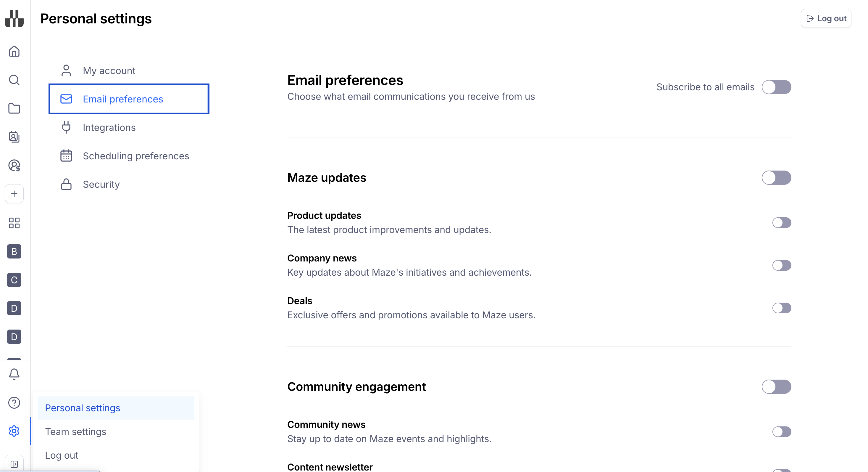This screenshot has width=868, height=472.
Task: Open the Integrations section
Action: [x=109, y=127]
